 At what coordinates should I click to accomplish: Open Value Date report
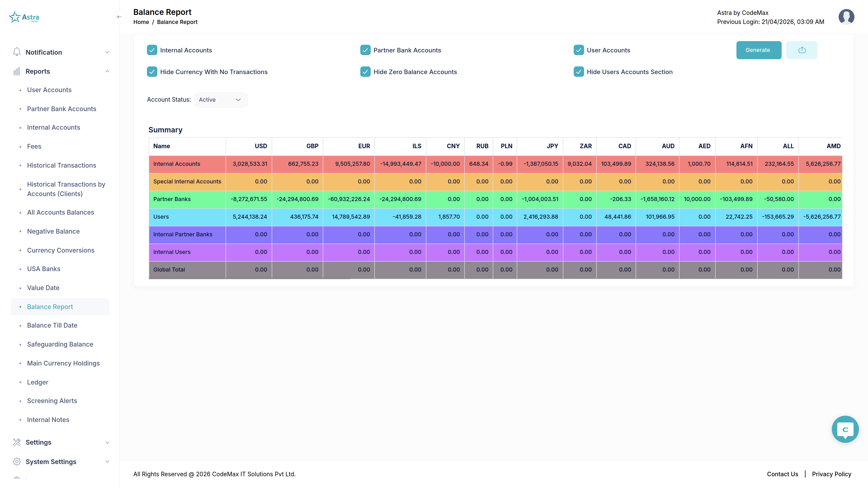[x=43, y=288]
